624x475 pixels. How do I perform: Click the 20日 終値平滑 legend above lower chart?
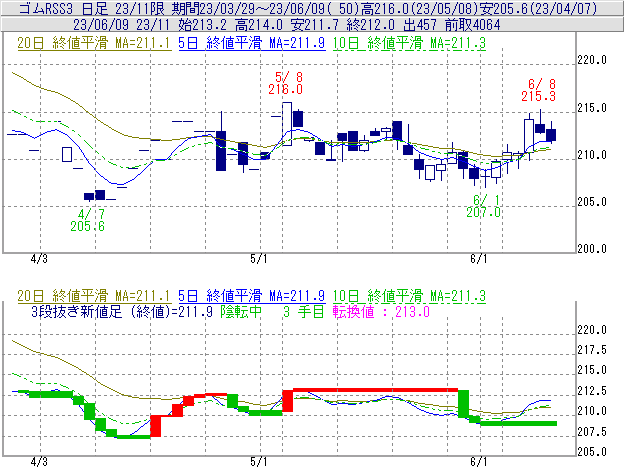[94, 296]
